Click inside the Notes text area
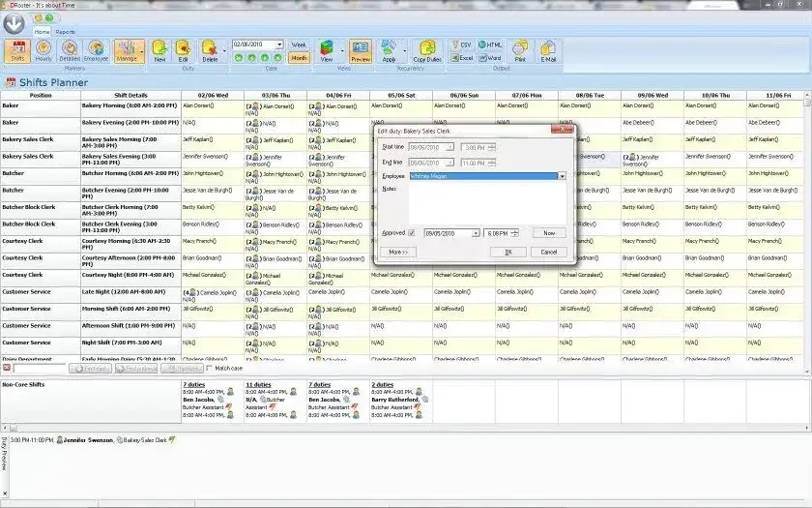The height and width of the screenshot is (508, 812). (x=486, y=201)
